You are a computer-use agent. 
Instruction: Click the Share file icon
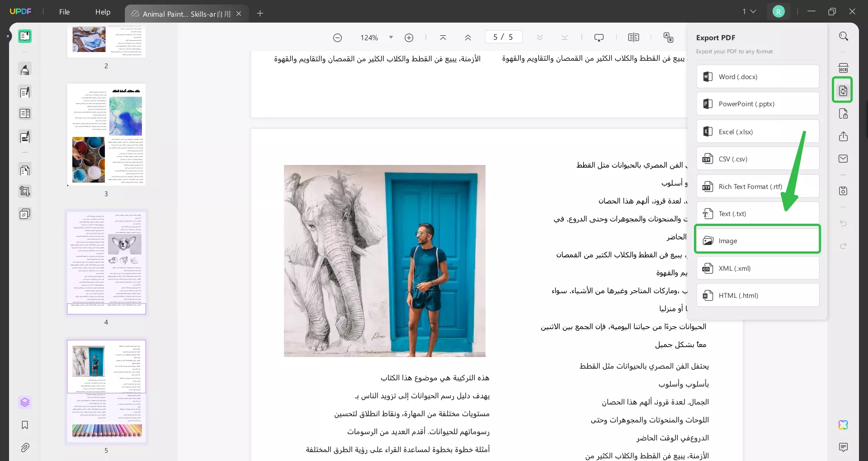(844, 136)
